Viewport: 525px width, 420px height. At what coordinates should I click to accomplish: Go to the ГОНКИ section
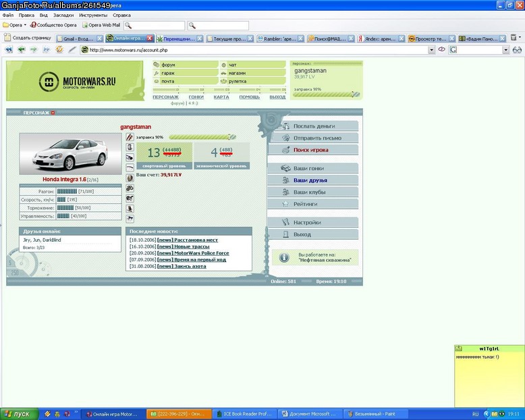click(x=196, y=97)
